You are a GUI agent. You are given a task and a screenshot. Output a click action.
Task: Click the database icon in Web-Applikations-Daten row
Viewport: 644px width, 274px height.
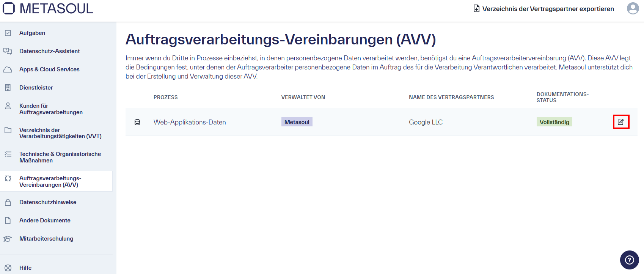[x=137, y=122]
